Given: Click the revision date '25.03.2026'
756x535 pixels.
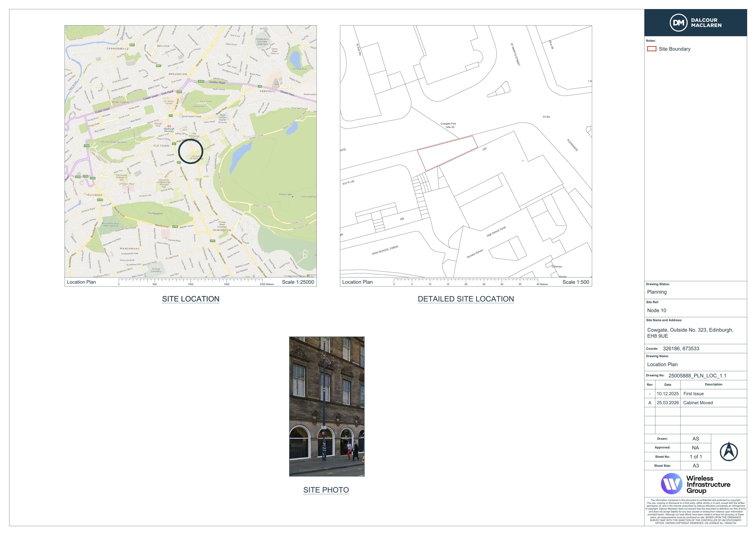Looking at the screenshot, I should (x=668, y=403).
